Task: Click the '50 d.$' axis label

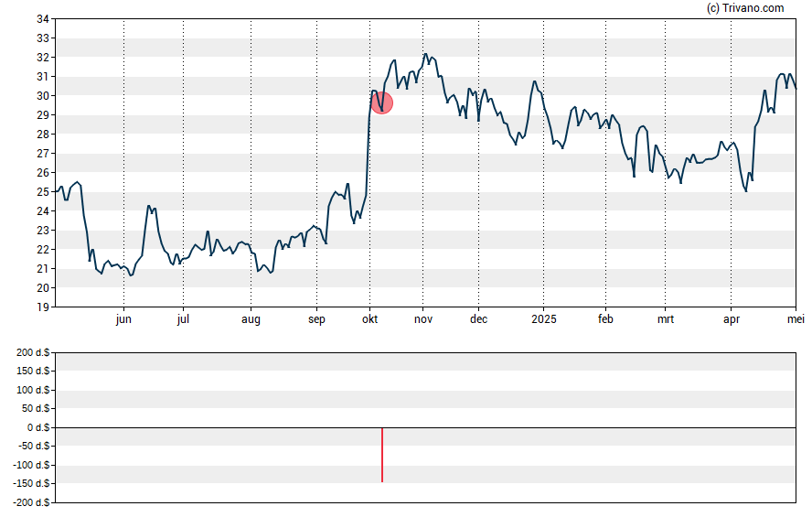Action: coord(36,409)
